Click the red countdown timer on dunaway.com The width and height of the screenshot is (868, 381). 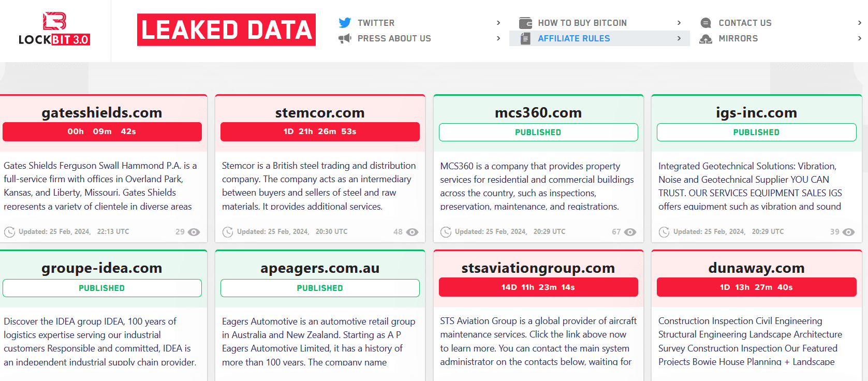[x=756, y=287]
